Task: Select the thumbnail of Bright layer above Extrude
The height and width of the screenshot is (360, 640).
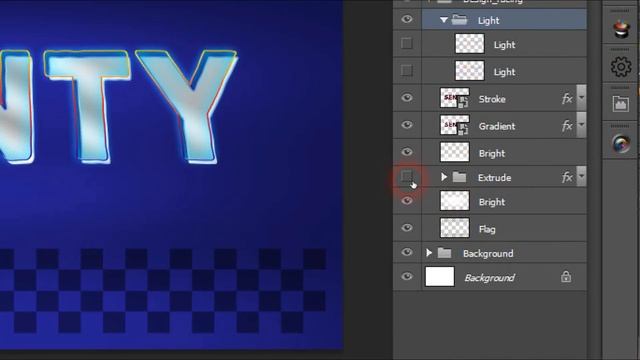Action: click(x=455, y=152)
